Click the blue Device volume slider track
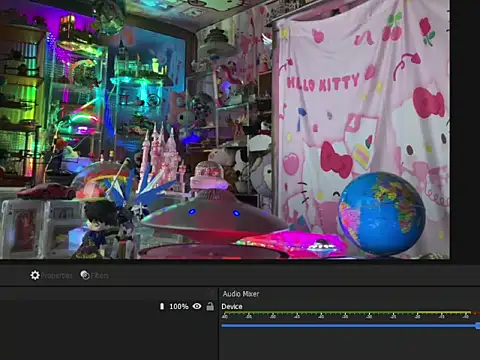The image size is (480, 360). 348,326
